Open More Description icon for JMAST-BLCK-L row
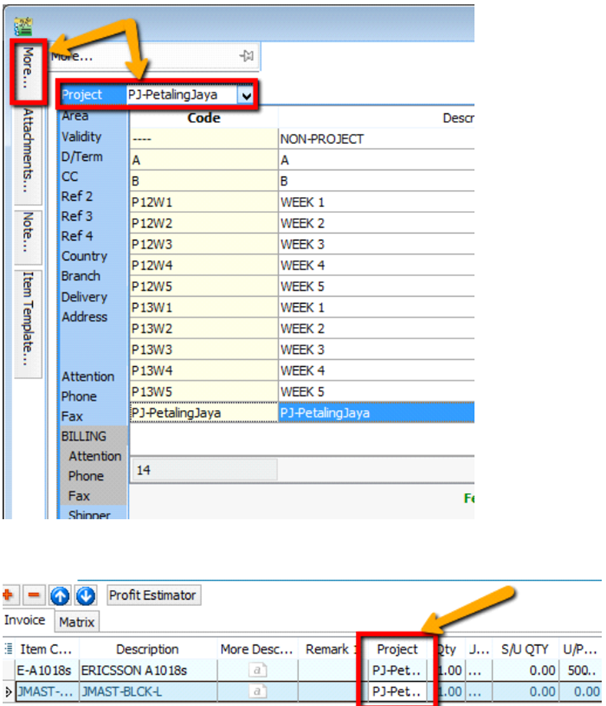Viewport: 606px width, 706px height. click(258, 690)
